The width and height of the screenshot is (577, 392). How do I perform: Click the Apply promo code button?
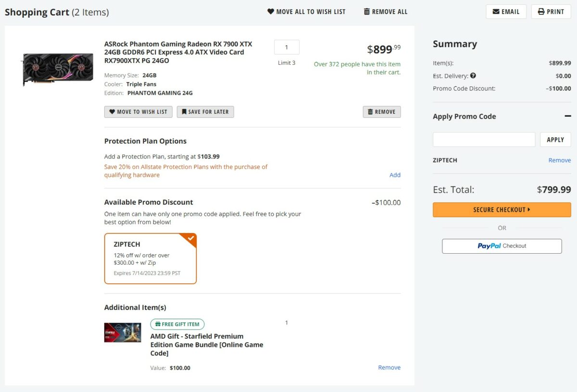point(555,139)
